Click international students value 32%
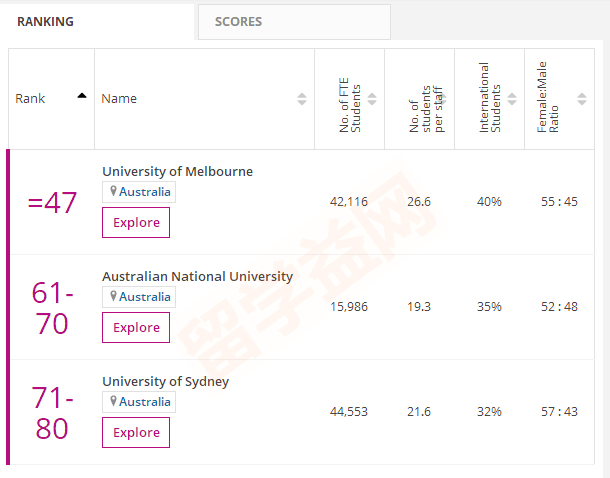This screenshot has height=478, width=610. tap(489, 412)
